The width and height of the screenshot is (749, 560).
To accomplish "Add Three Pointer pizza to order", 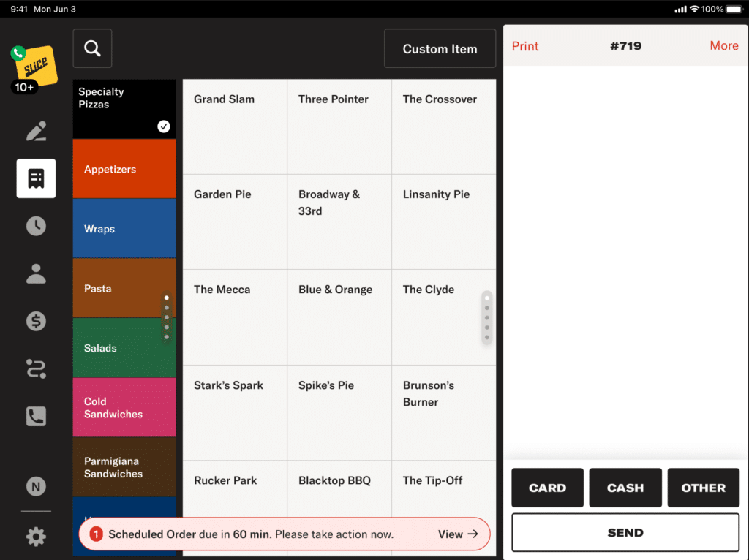I will tap(339, 127).
